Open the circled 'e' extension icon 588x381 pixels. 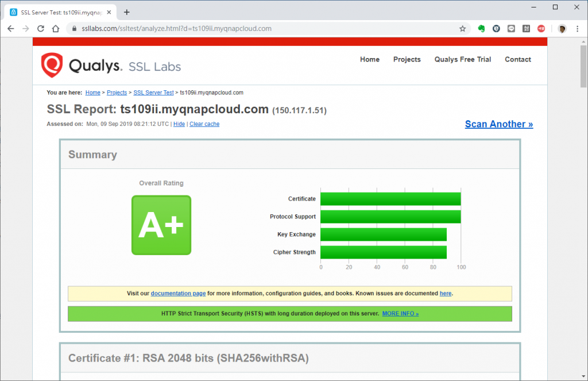pos(496,29)
